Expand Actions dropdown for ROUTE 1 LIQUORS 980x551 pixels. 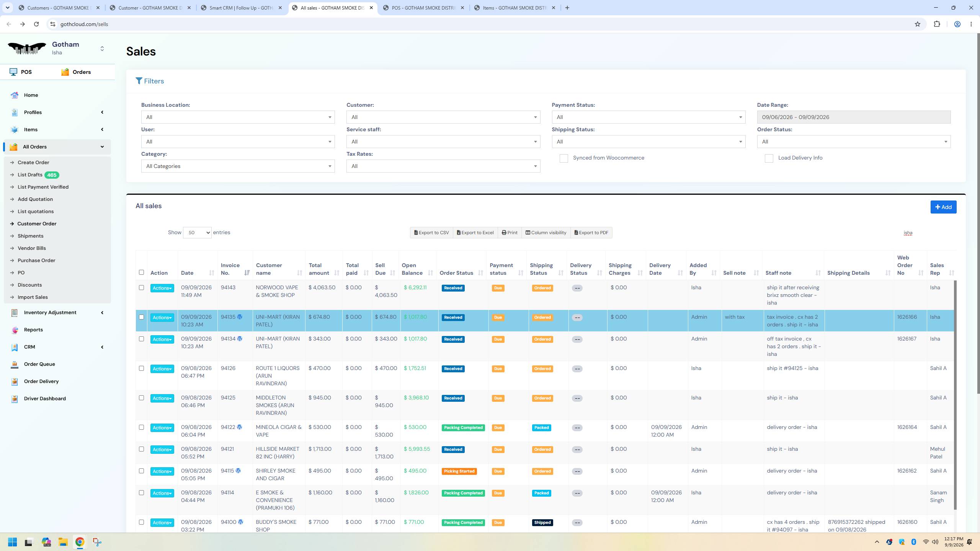162,369
